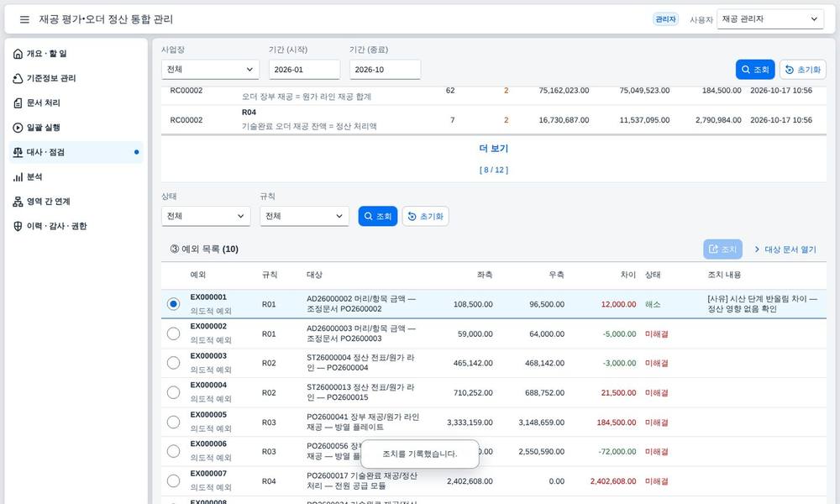Click the 초기화 button beside 기간 종료

click(x=802, y=70)
